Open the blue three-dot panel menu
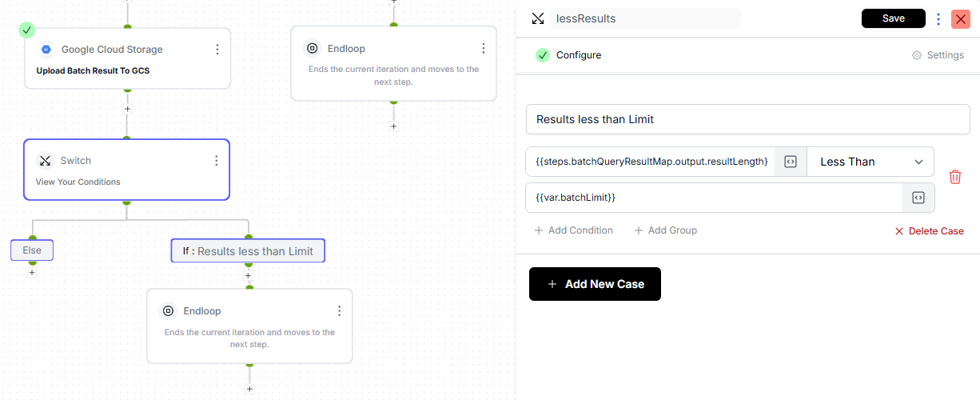This screenshot has height=400, width=980. point(938,18)
